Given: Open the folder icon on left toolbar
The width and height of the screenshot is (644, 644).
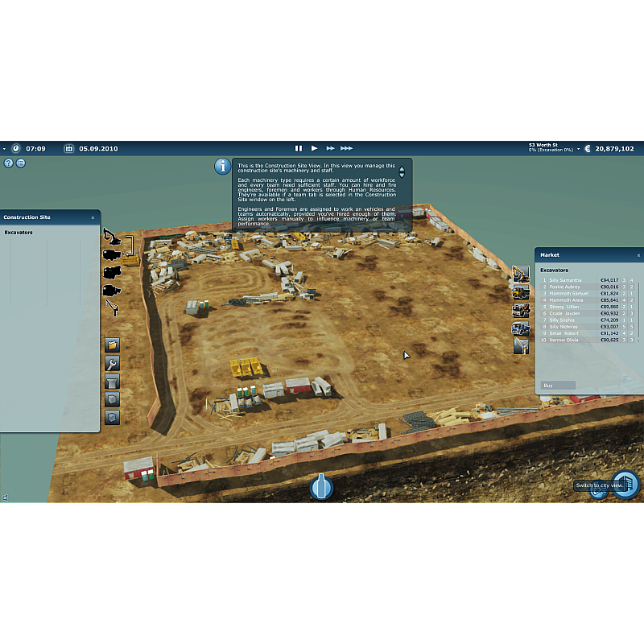Looking at the screenshot, I should click(112, 345).
